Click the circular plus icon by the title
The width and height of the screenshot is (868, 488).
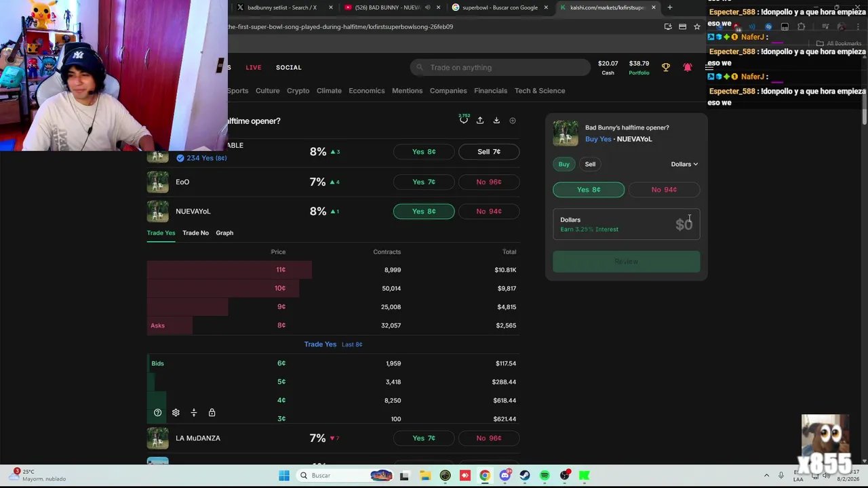(513, 121)
